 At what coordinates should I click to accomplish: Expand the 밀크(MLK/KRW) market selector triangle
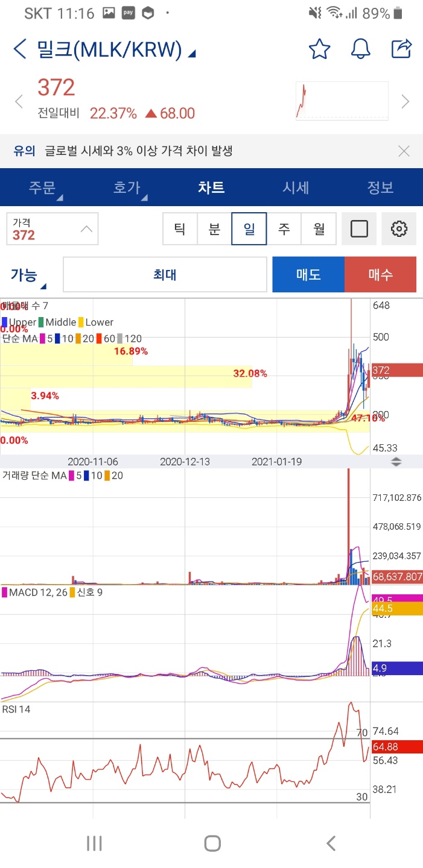[x=191, y=54]
